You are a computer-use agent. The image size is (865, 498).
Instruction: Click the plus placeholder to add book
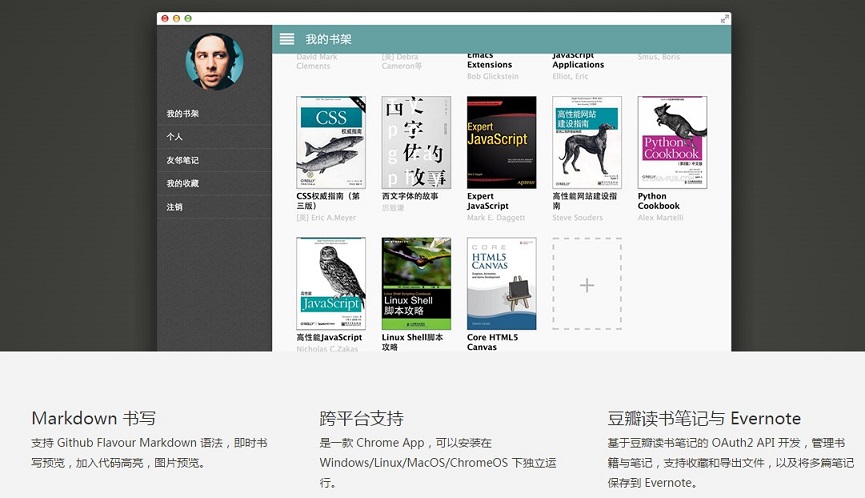[587, 285]
